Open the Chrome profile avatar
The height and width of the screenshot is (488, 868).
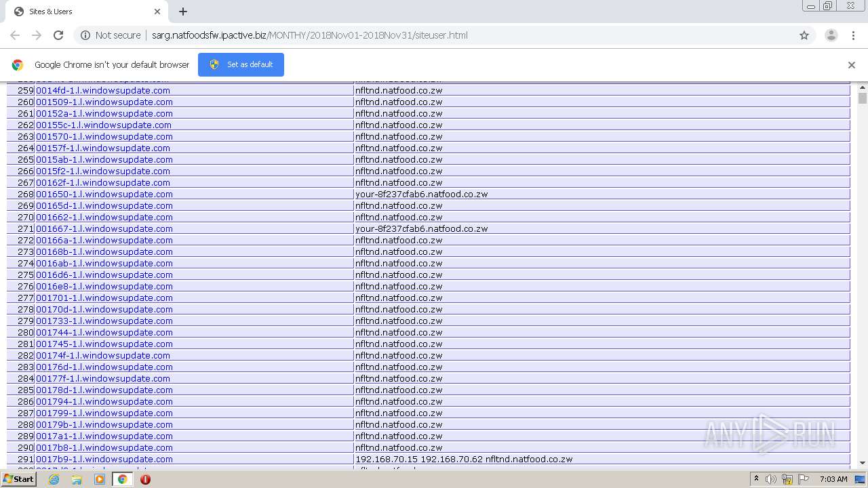point(831,35)
